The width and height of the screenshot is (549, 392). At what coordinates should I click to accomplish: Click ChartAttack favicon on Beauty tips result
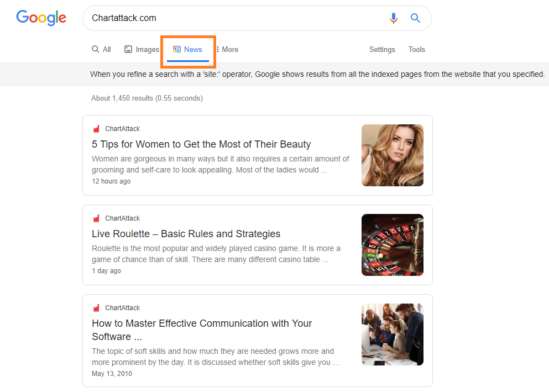click(96, 129)
